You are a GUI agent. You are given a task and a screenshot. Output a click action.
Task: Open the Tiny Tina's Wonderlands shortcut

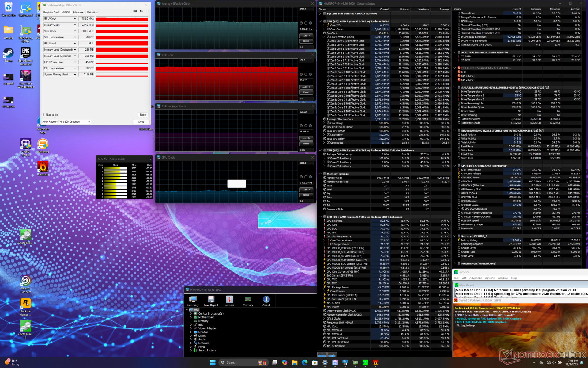point(26,79)
